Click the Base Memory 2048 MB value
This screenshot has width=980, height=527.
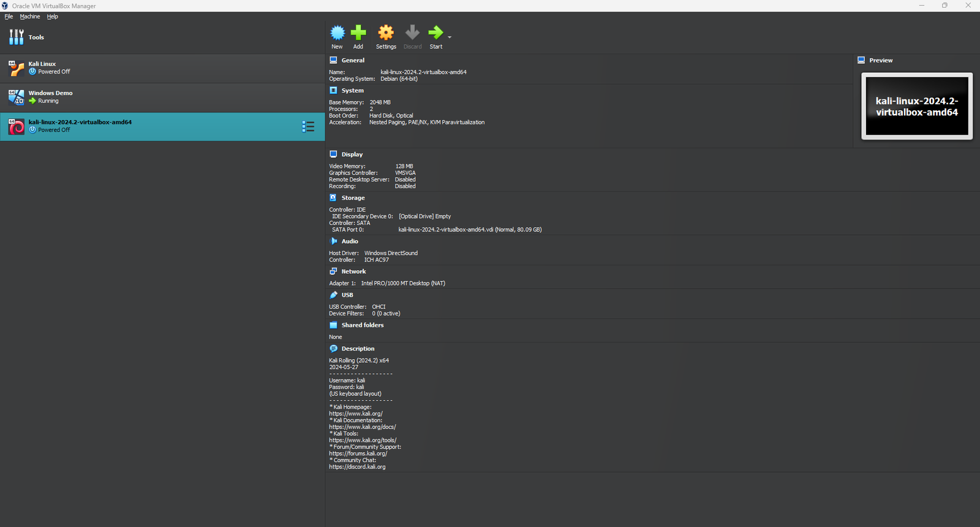coord(380,102)
